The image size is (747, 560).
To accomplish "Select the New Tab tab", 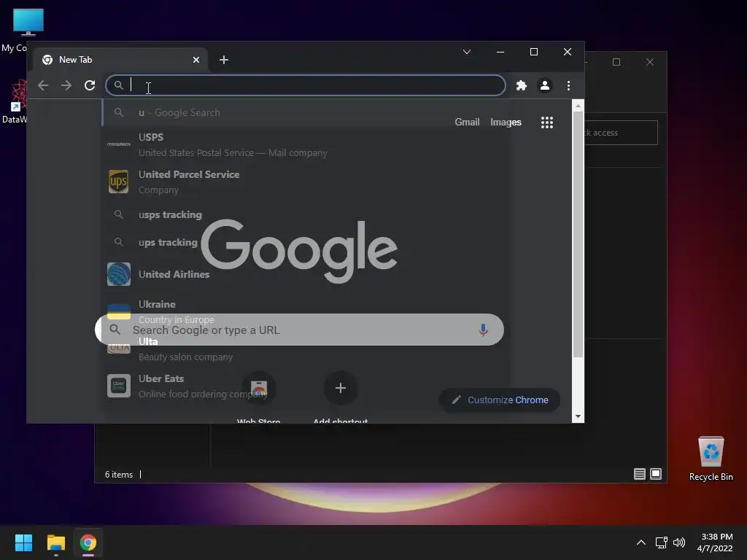I will [120, 60].
